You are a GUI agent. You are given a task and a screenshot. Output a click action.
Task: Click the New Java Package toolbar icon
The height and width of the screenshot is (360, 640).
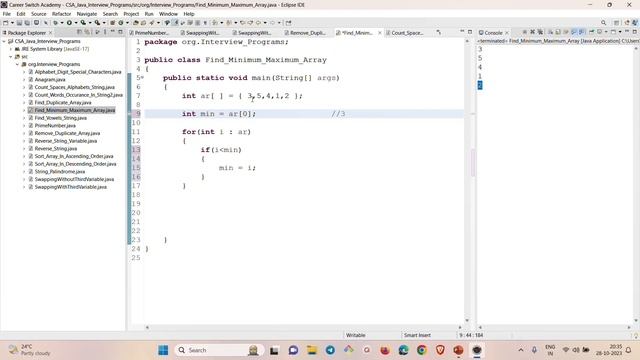(x=113, y=23)
